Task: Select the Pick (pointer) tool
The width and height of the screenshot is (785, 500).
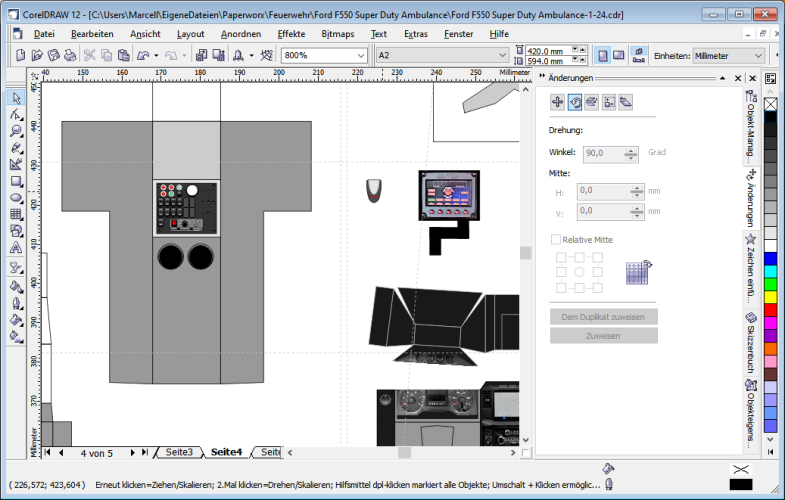Action: coord(16,98)
